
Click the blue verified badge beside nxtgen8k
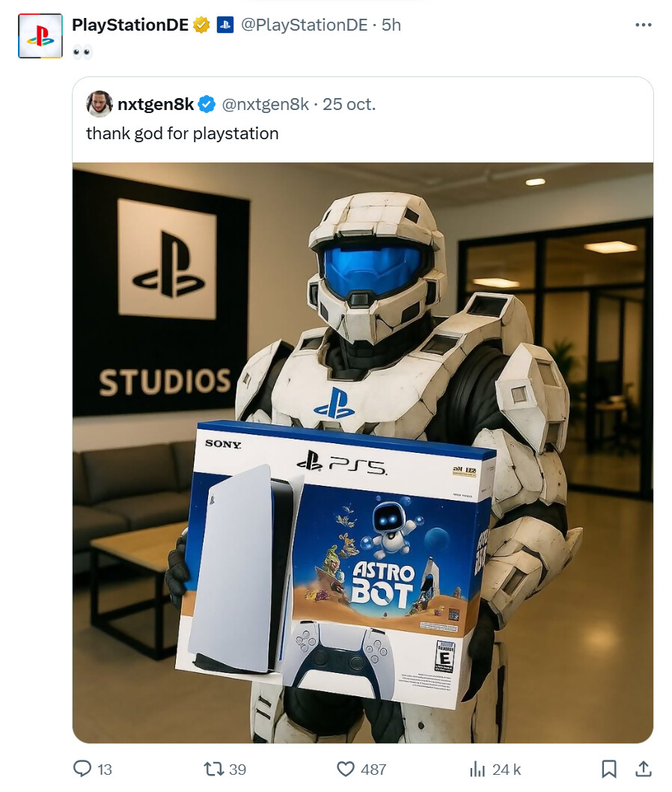(x=207, y=105)
